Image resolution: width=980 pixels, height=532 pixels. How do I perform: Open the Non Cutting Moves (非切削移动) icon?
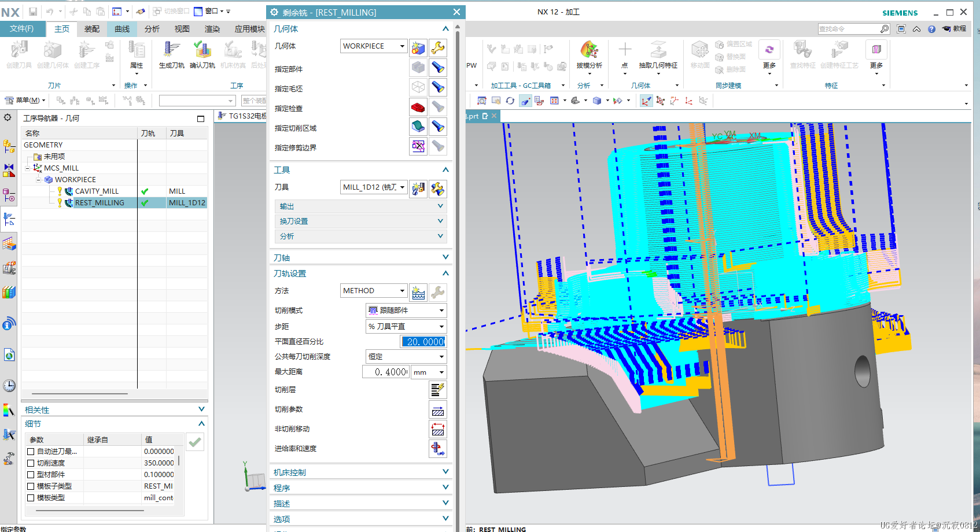pyautogui.click(x=438, y=429)
